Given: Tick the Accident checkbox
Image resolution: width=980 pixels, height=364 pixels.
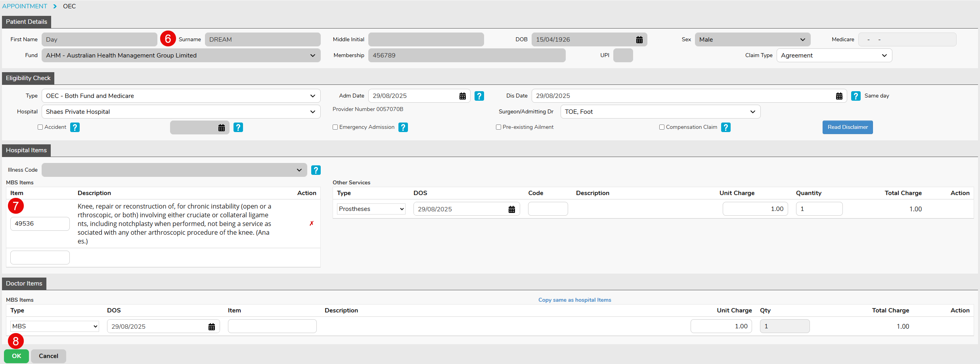Looking at the screenshot, I should 40,127.
